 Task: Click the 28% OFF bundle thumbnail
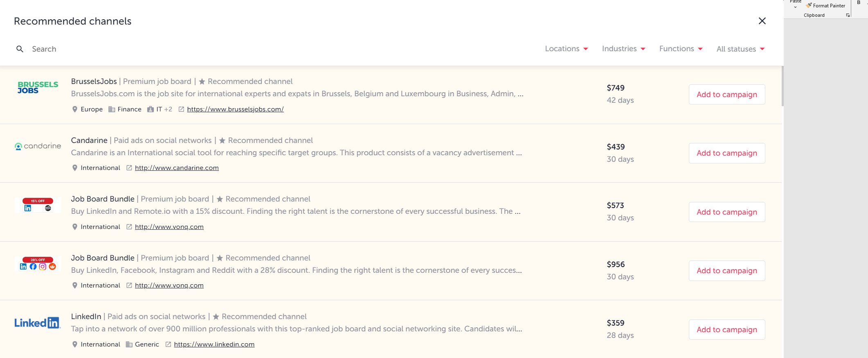[x=38, y=264]
